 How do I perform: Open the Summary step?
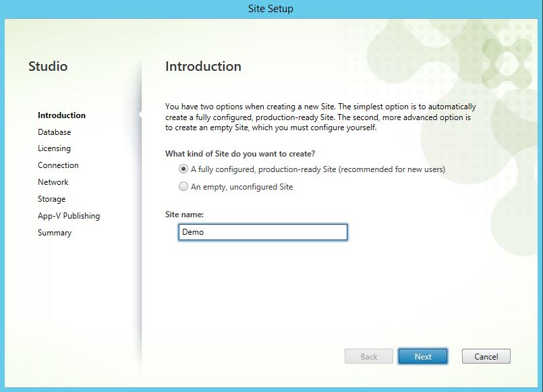pyautogui.click(x=54, y=233)
